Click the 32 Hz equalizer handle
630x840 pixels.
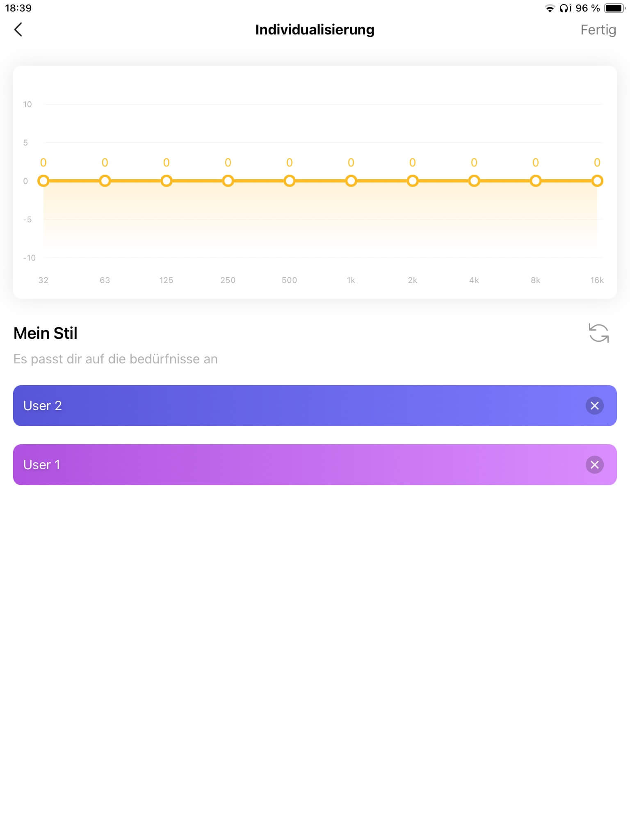[x=43, y=181]
